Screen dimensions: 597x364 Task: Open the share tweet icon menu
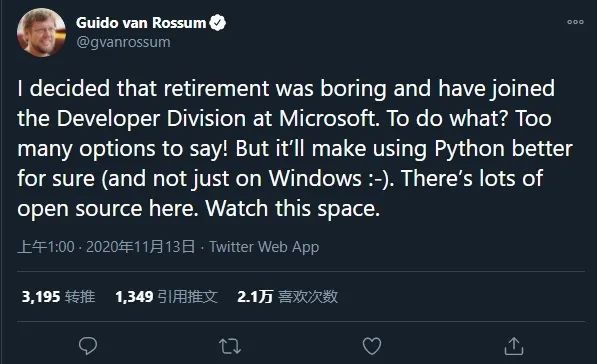(x=514, y=346)
